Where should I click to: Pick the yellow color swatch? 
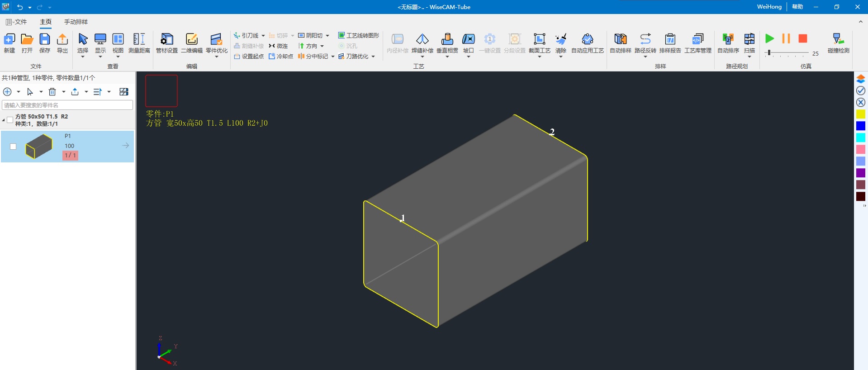(x=860, y=114)
